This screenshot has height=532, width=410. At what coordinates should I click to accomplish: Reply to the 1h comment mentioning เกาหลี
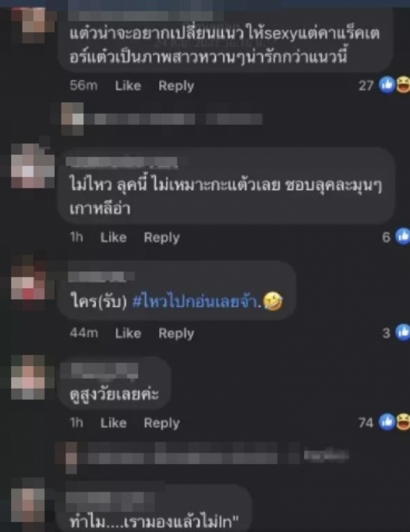click(x=161, y=238)
